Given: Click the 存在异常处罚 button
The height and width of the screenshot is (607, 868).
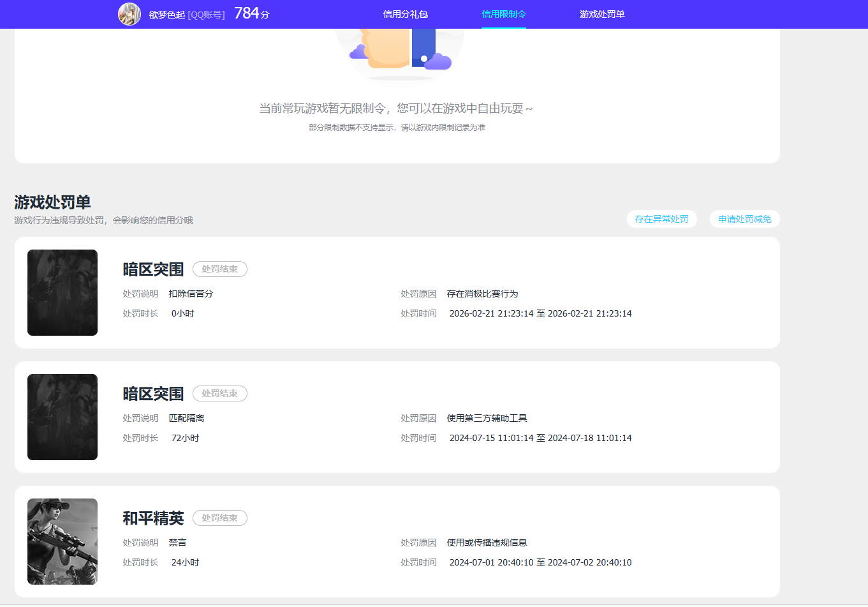Looking at the screenshot, I should 662,219.
